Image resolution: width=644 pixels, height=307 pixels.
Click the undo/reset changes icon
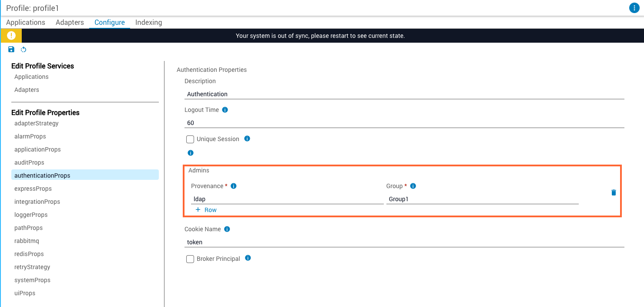pyautogui.click(x=23, y=50)
